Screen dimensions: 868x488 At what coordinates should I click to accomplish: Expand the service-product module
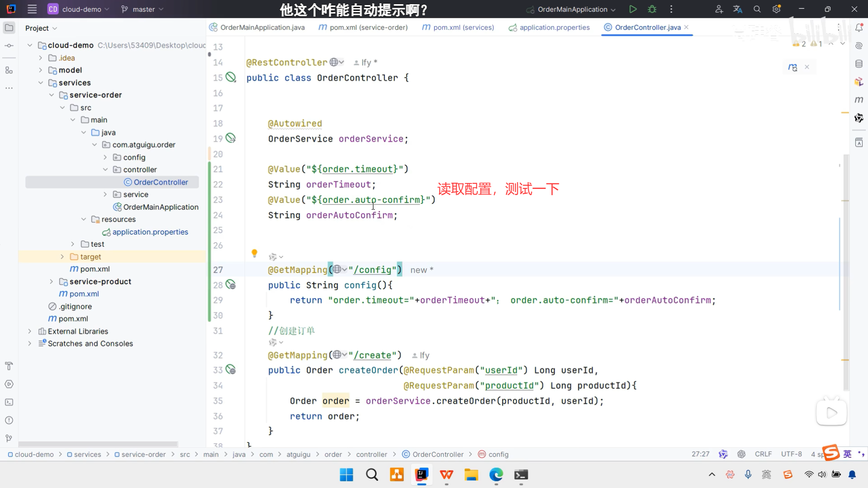point(52,282)
